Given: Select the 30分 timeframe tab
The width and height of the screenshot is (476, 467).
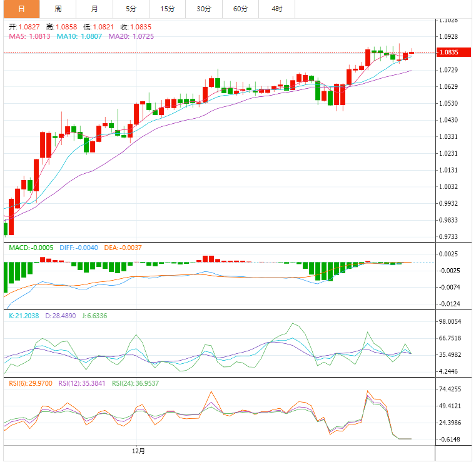Looking at the screenshot, I should tap(203, 9).
